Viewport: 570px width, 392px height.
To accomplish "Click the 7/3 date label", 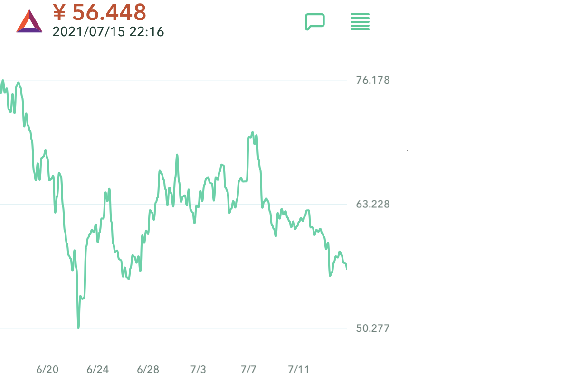I will 198,370.
